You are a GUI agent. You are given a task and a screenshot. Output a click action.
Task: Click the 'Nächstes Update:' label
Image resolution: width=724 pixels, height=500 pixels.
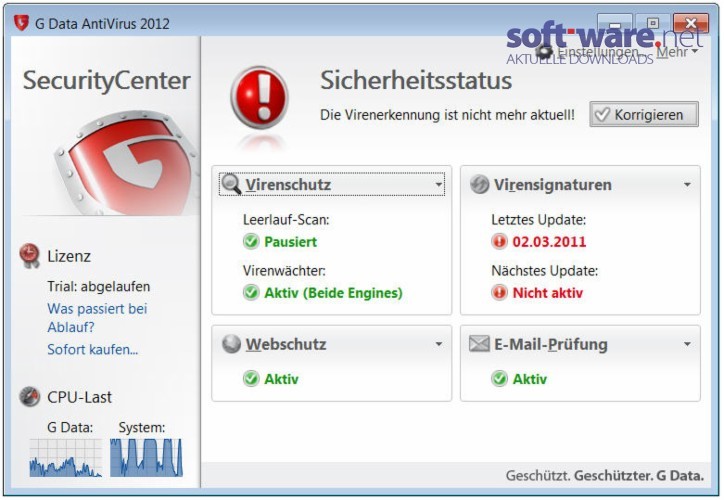tap(544, 271)
